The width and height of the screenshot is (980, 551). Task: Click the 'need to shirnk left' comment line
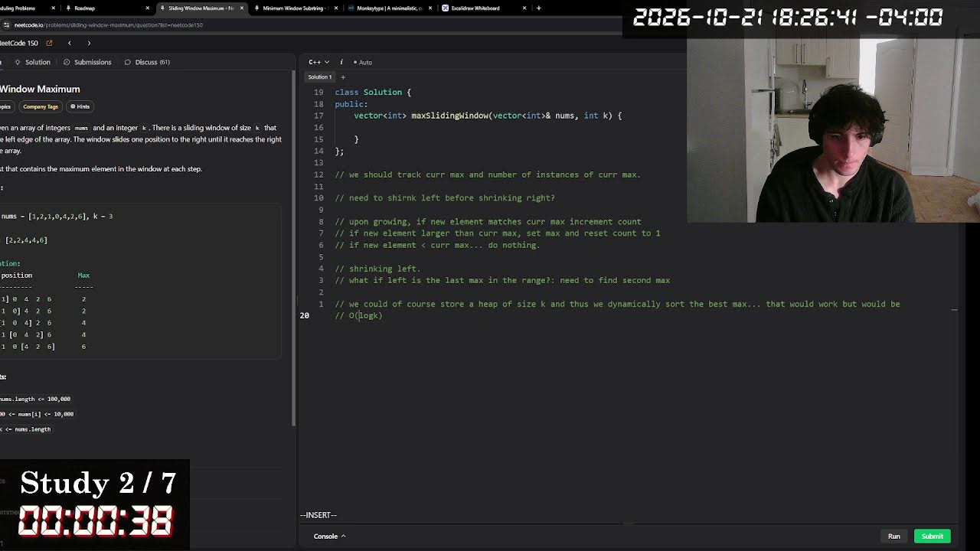pos(445,198)
